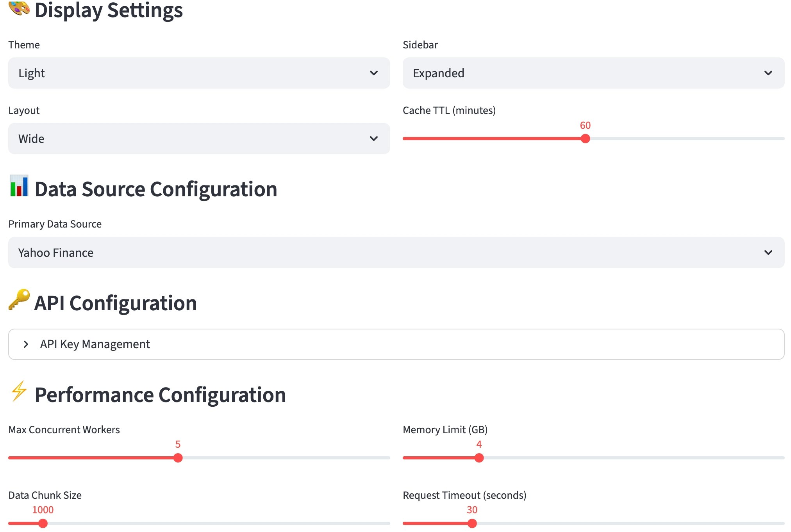Click the Performance Configuration heading text

click(x=160, y=395)
